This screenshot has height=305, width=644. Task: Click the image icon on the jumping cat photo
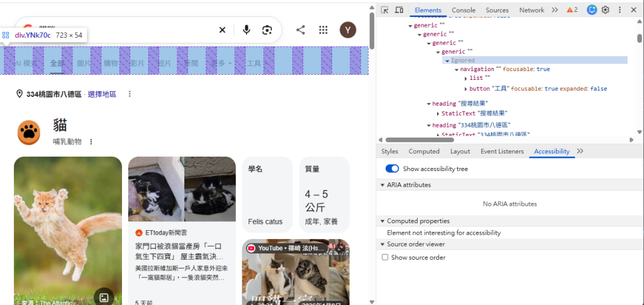(x=104, y=297)
